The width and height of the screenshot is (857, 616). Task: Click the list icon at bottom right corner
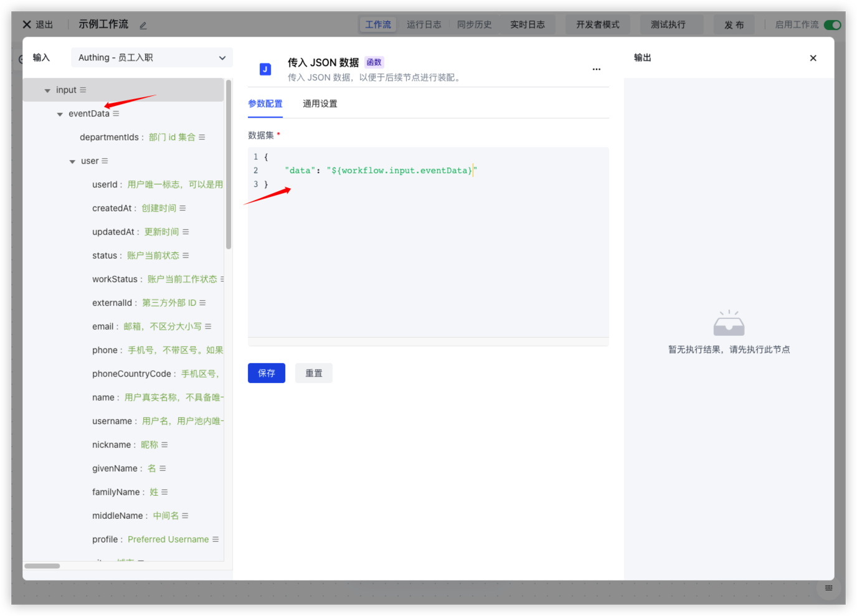tap(828, 588)
